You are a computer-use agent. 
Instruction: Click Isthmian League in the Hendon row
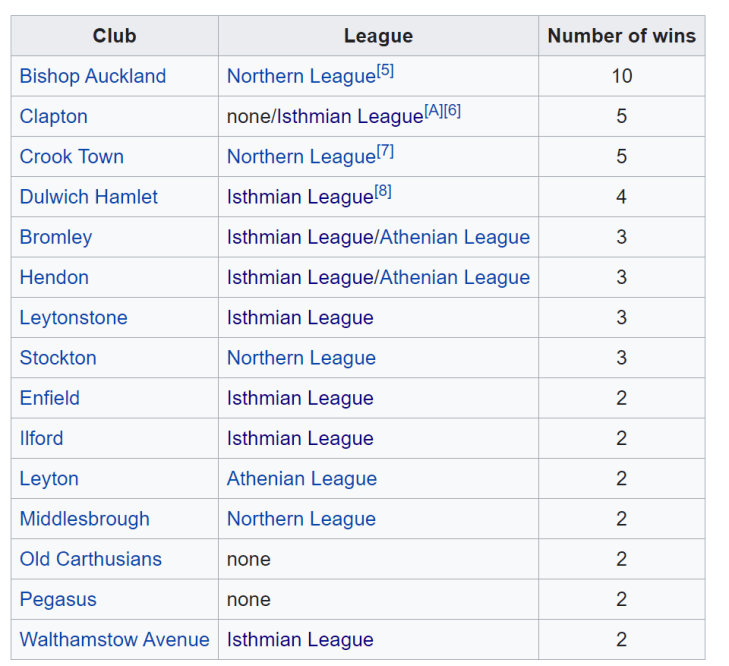(300, 277)
